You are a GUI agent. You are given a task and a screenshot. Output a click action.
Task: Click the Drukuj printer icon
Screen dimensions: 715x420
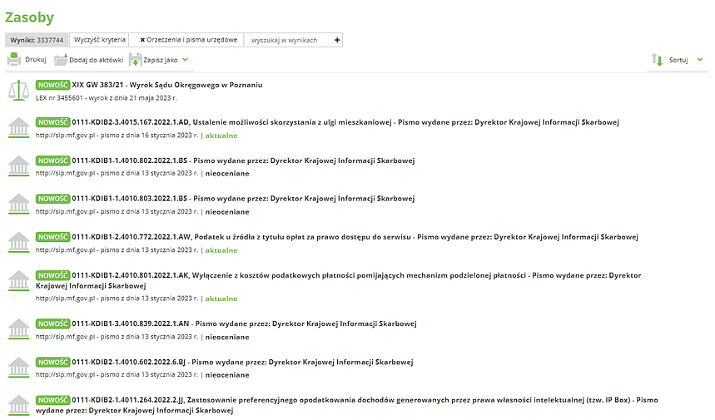(14, 60)
